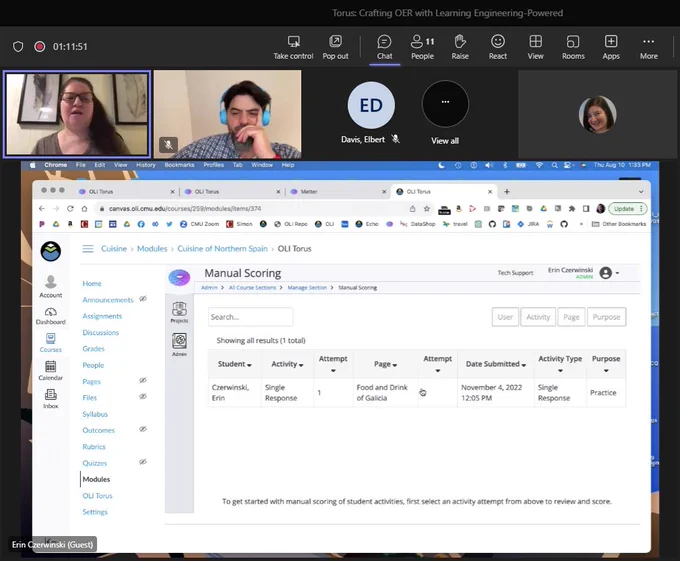The image size is (680, 561).
Task: Click the Wi-Fi menu bar icon
Action: 539,165
